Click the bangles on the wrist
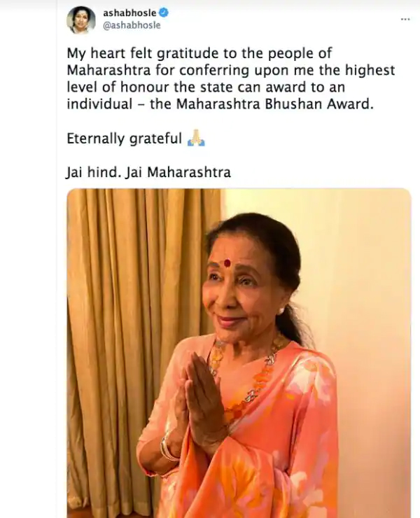Image resolution: width=420 pixels, height=518 pixels. click(169, 449)
